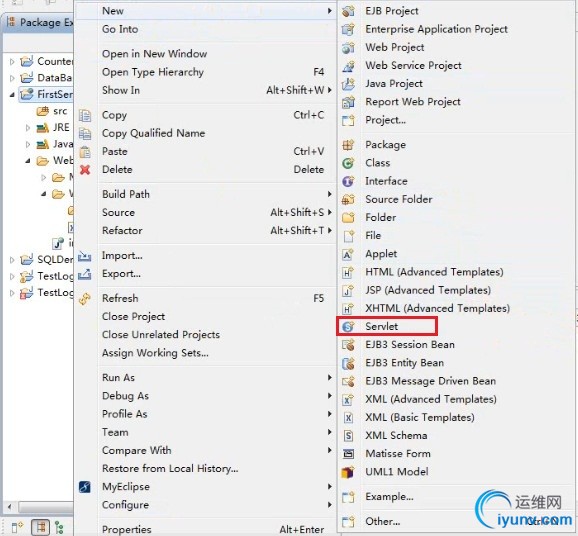
Task: Click the HTML Advanced Templates icon
Action: [348, 272]
